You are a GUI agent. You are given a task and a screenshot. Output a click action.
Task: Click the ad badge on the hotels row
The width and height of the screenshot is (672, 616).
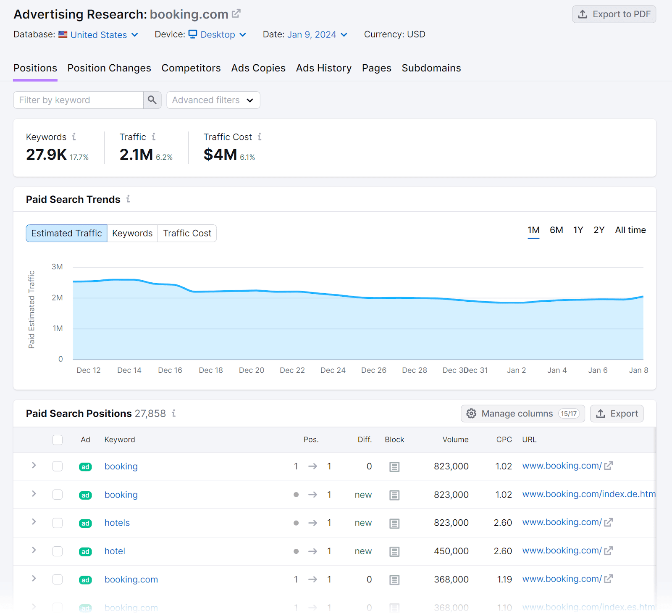tap(85, 523)
